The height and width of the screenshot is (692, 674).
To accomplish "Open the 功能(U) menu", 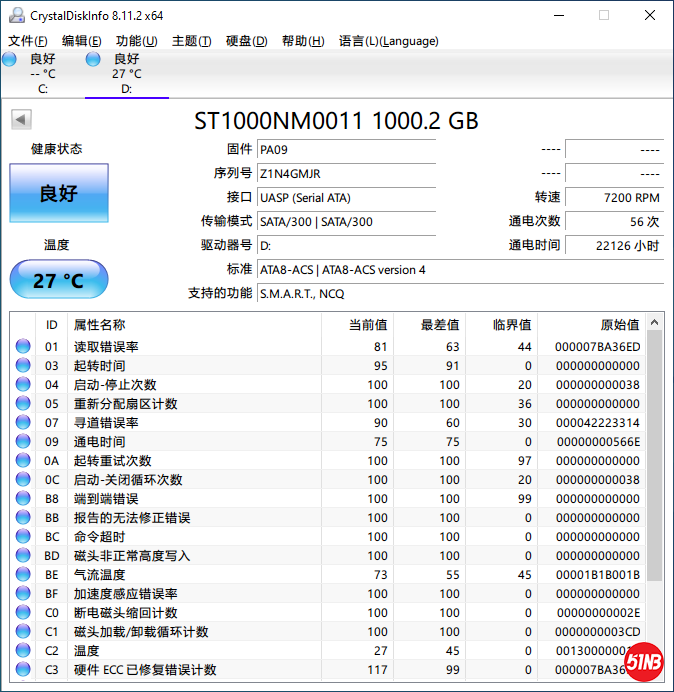I will tap(136, 41).
